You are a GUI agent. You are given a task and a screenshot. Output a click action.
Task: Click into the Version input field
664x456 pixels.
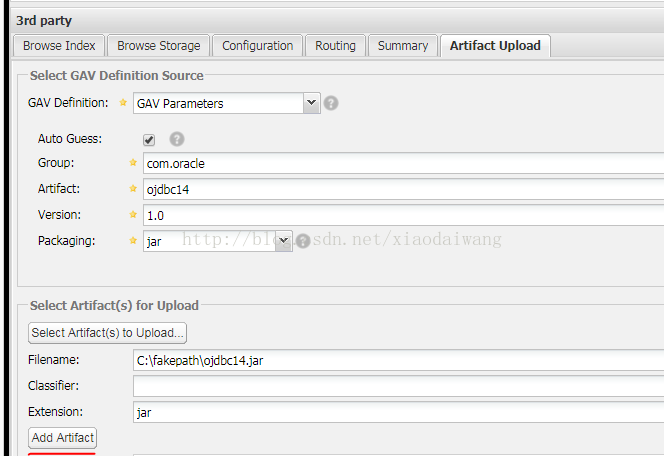[x=400, y=215]
